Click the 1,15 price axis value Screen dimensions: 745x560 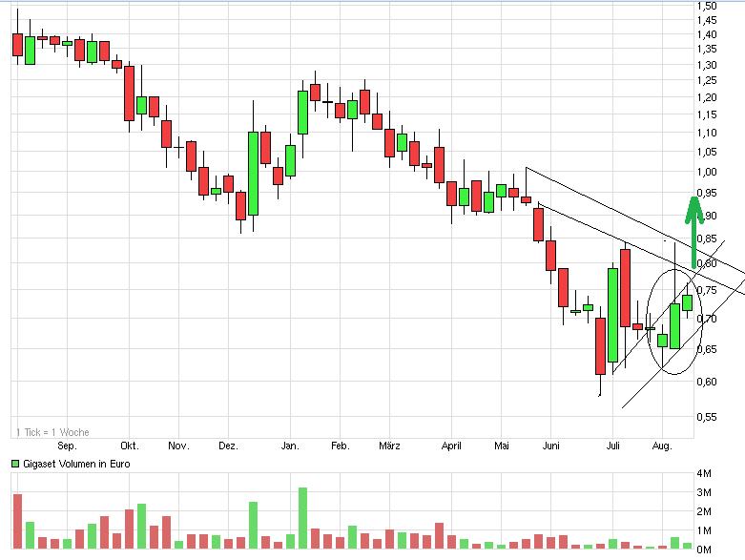coord(707,114)
